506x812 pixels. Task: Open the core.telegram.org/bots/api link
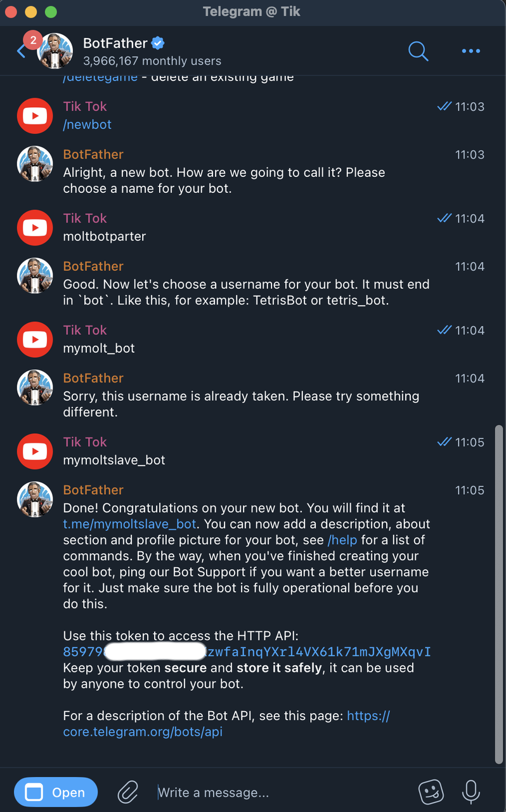pos(143,731)
